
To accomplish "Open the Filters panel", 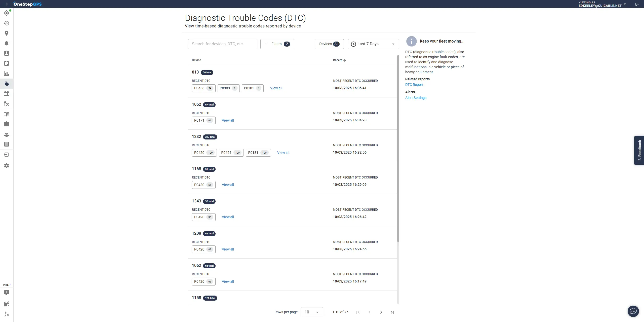I will (277, 44).
